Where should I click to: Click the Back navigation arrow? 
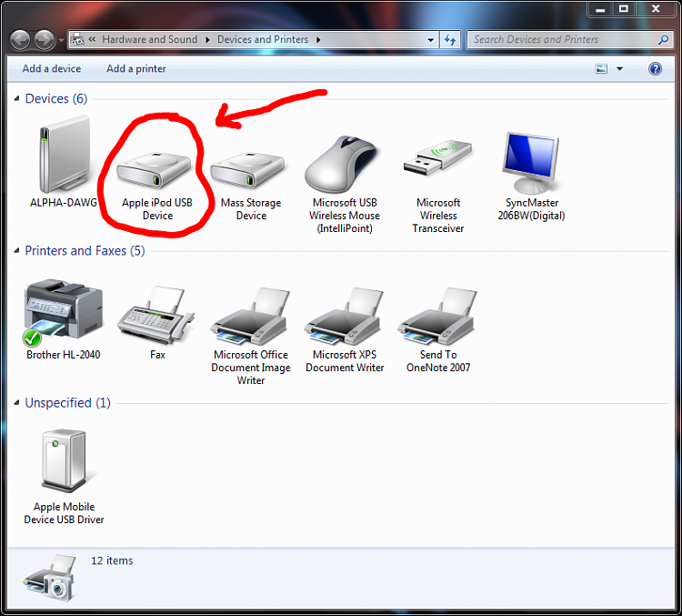[20, 40]
